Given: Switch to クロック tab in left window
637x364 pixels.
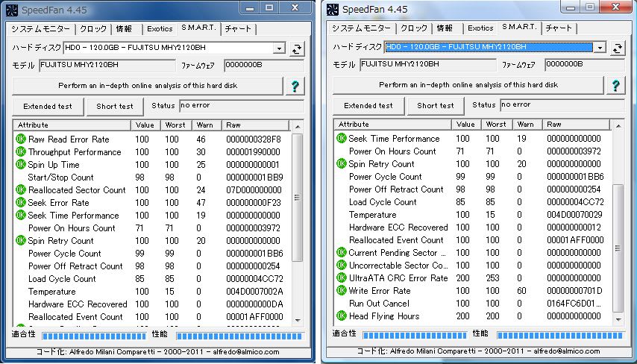Looking at the screenshot, I should click(x=93, y=29).
